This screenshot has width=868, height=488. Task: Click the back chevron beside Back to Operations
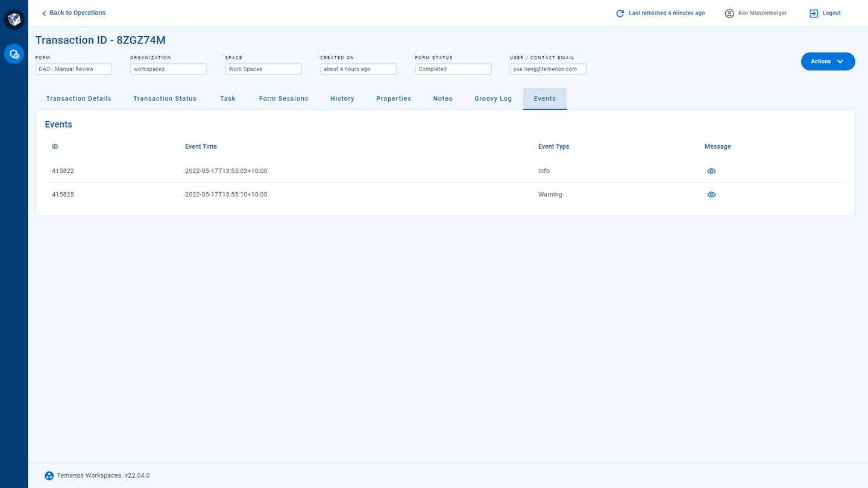click(x=43, y=13)
